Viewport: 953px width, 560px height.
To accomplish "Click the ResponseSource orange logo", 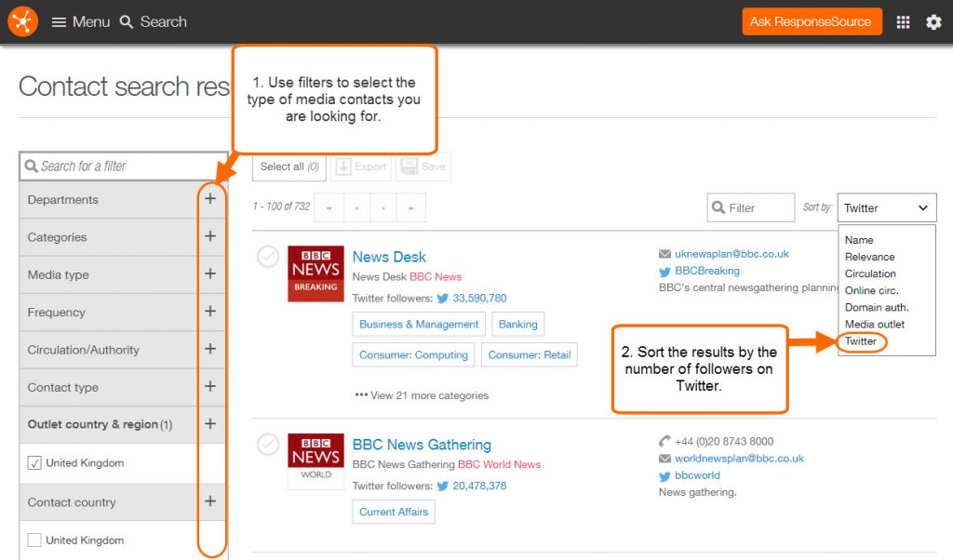I will (23, 21).
